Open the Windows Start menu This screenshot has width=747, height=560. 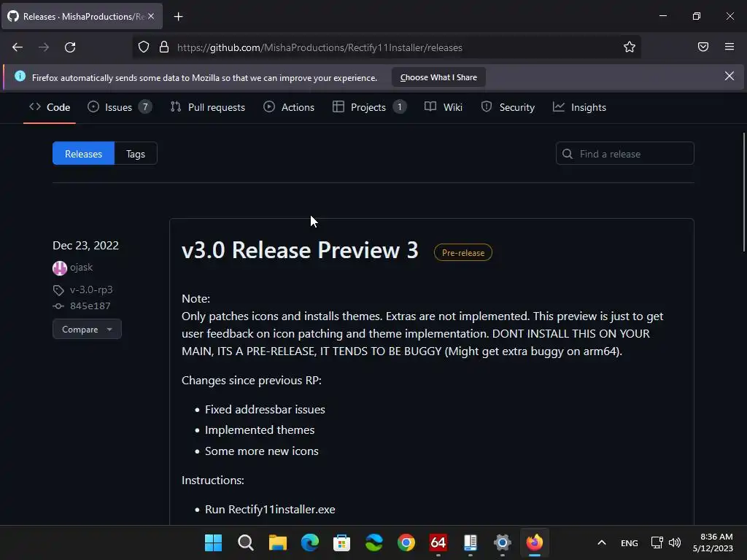point(213,542)
